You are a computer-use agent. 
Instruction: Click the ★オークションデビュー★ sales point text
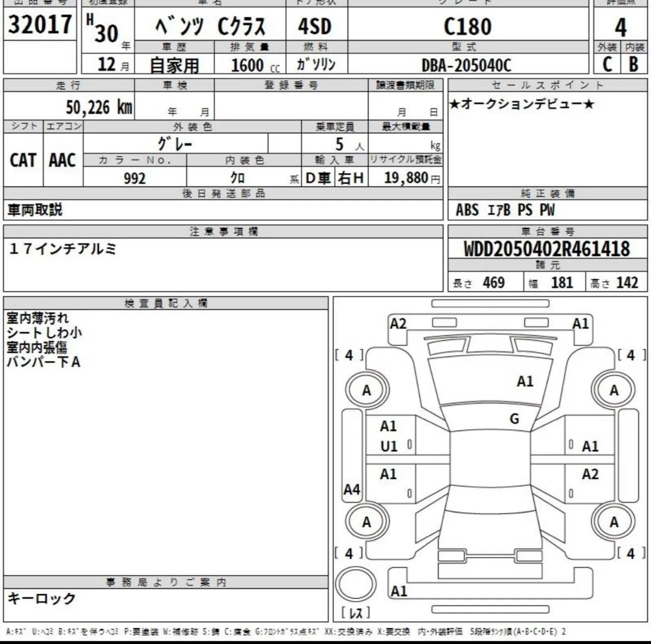point(521,104)
